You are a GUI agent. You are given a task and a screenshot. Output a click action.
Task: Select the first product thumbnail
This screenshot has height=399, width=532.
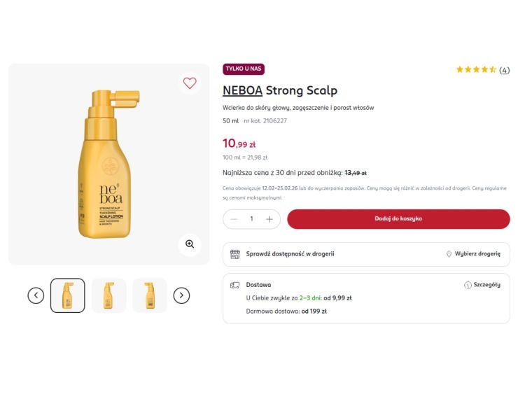coord(68,295)
